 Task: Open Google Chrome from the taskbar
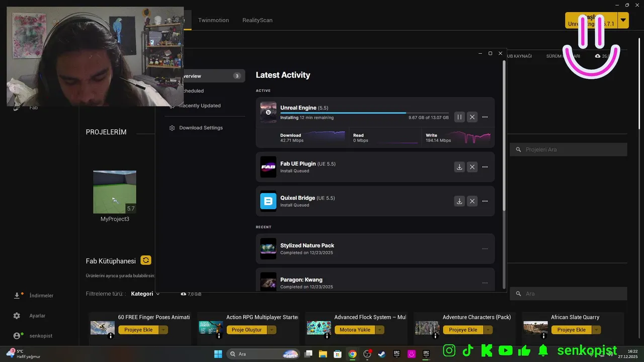tap(352, 354)
